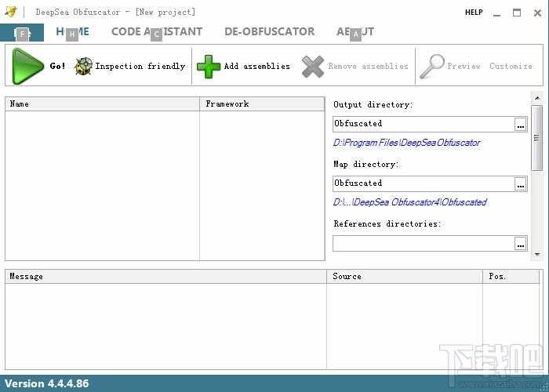Open the File tab
Screen dimensions: 549x392
coord(22,33)
